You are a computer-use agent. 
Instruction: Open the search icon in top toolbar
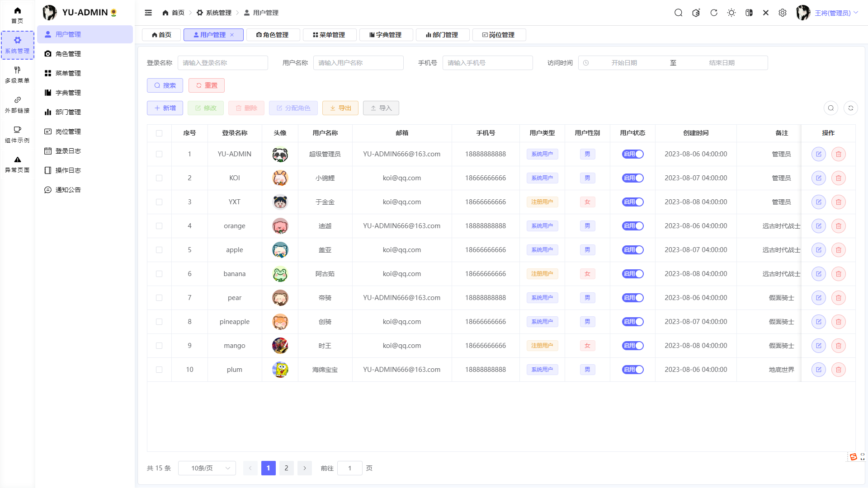[679, 13]
